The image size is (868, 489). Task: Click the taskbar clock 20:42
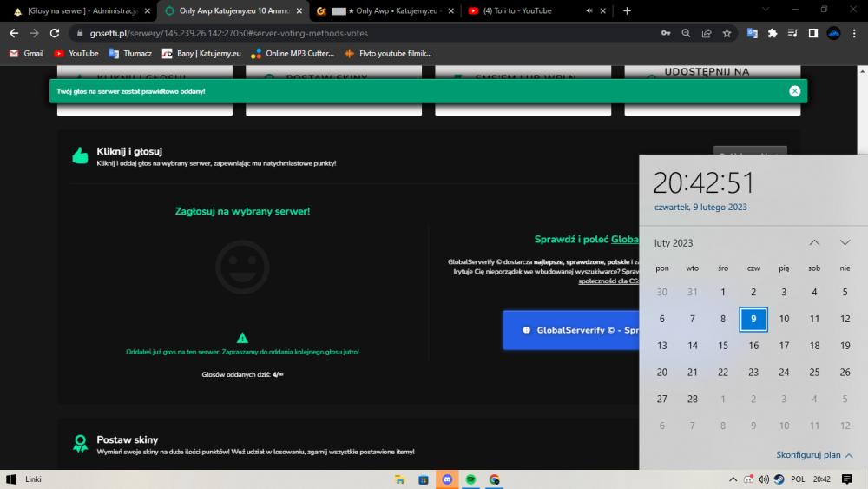[x=821, y=479]
